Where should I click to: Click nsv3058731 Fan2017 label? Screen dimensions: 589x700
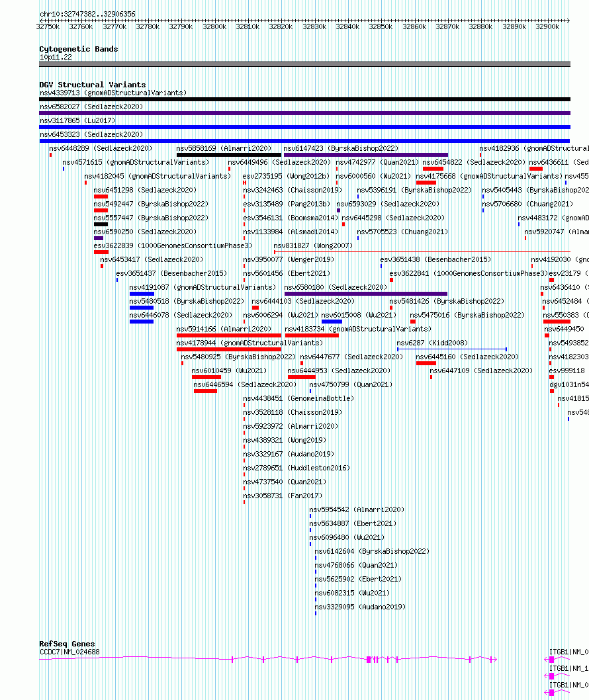tap(283, 496)
